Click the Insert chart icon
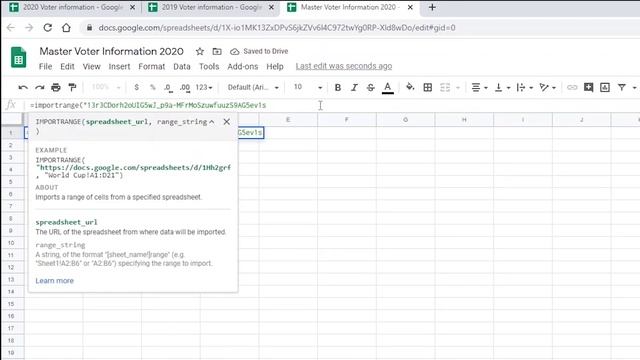Image resolution: width=640 pixels, height=360 pixels. point(604,87)
